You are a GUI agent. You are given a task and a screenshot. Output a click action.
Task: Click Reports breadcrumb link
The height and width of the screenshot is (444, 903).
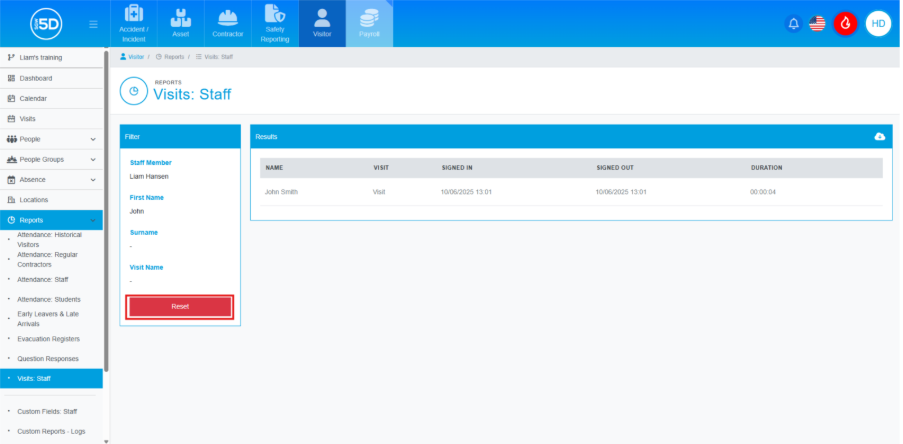pos(170,57)
